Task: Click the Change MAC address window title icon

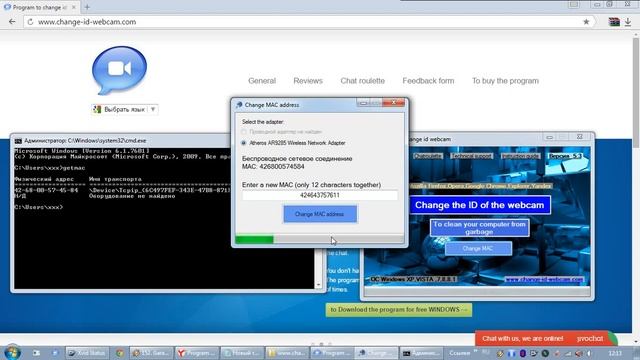Action: (239, 105)
